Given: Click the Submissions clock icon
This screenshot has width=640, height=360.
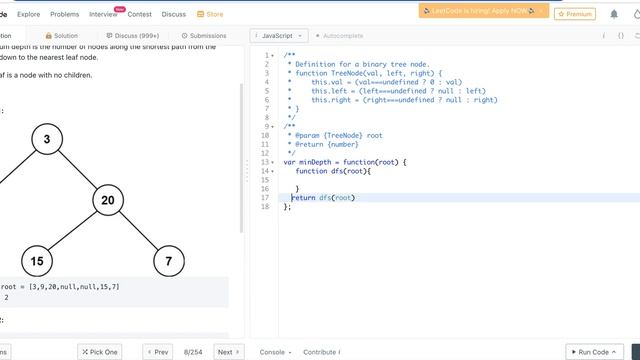Looking at the screenshot, I should coord(184,36).
